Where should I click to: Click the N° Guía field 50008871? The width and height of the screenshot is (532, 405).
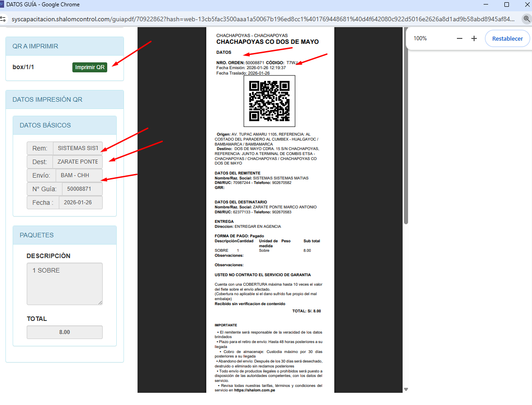click(82, 189)
